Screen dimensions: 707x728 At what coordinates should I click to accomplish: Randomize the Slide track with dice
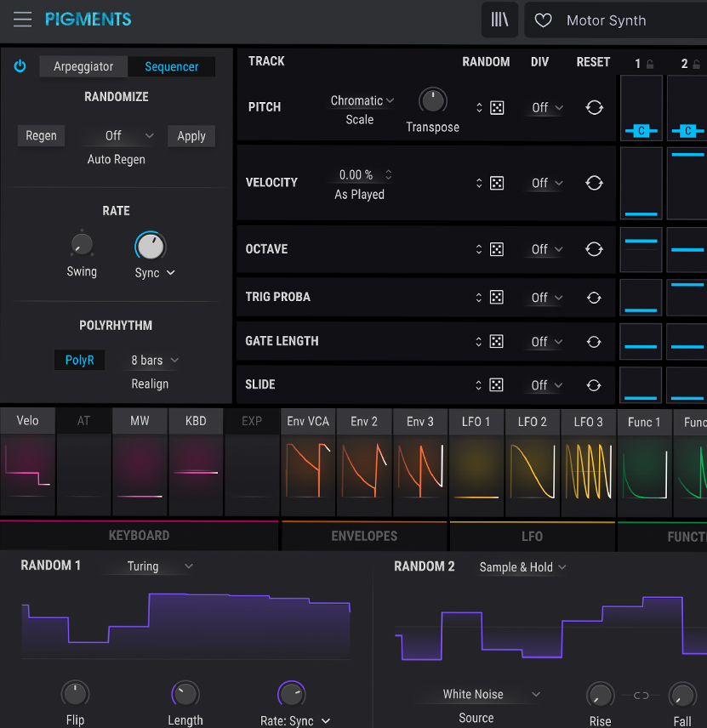(497, 385)
